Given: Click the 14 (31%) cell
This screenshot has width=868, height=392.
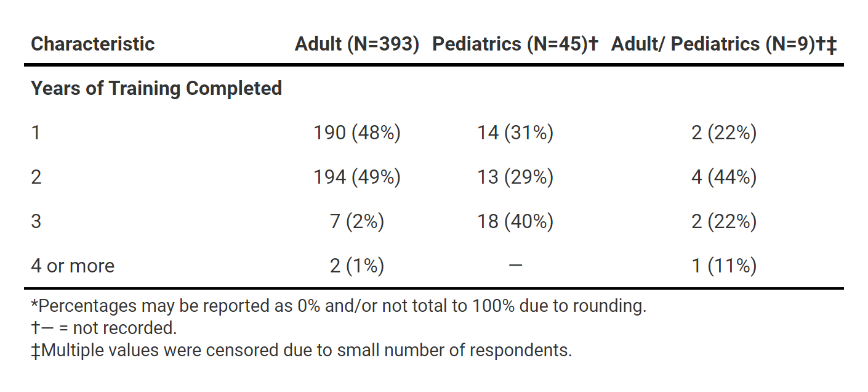Looking at the screenshot, I should (x=515, y=133).
